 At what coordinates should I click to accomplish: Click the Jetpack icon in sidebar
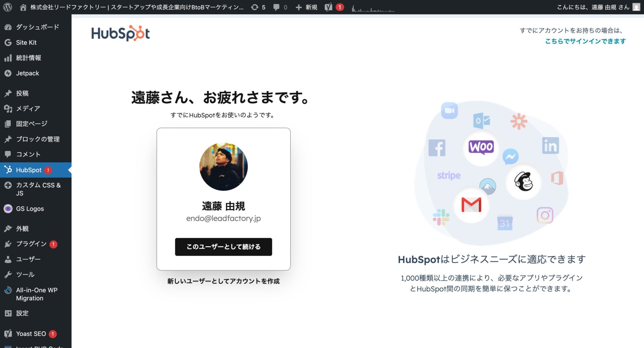[8, 73]
